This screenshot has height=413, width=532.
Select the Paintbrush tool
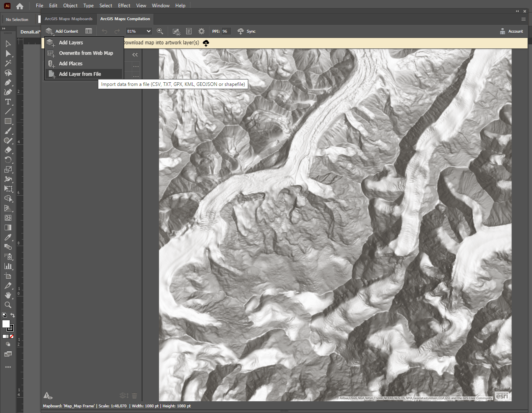[8, 131]
